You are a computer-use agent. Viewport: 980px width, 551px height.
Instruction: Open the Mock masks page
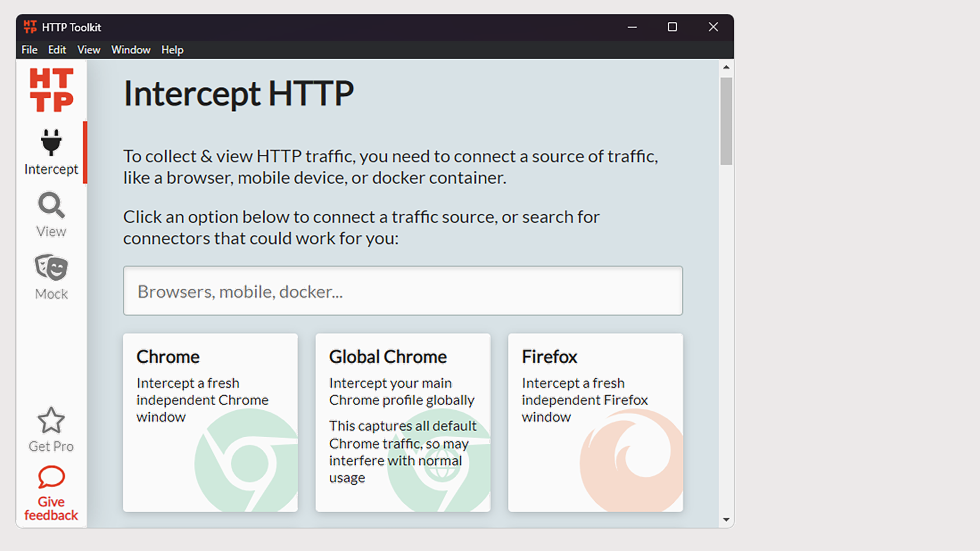point(51,268)
